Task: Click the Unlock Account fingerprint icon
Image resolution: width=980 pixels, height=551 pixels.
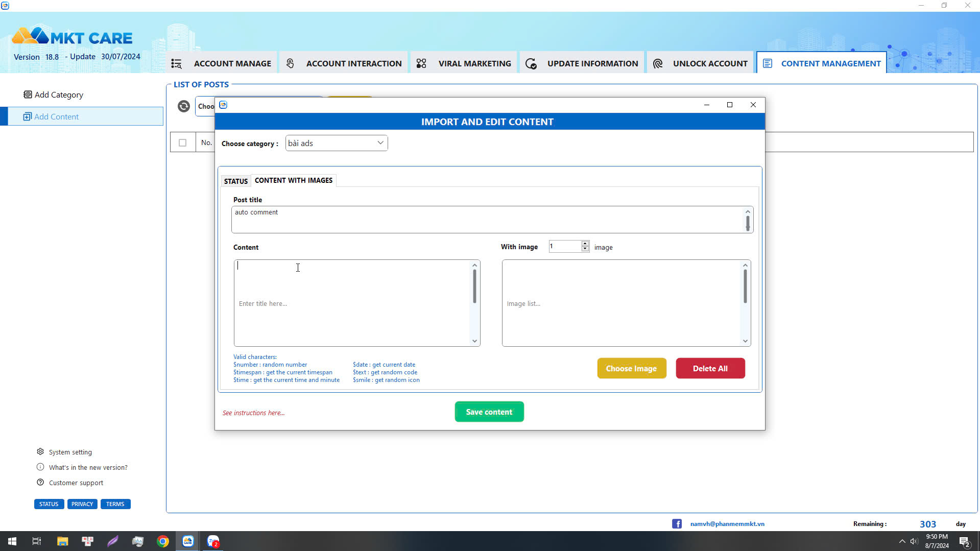Action: pyautogui.click(x=658, y=64)
